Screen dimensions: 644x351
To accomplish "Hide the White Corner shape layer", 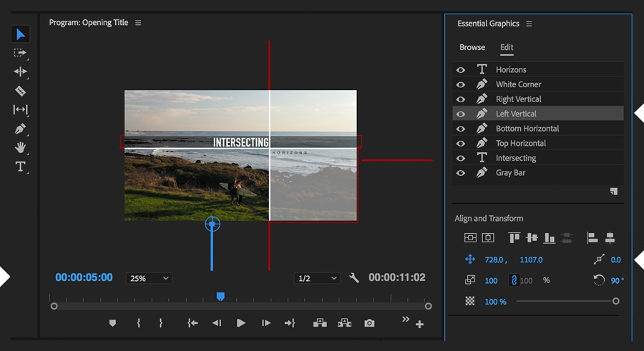I will coord(461,84).
